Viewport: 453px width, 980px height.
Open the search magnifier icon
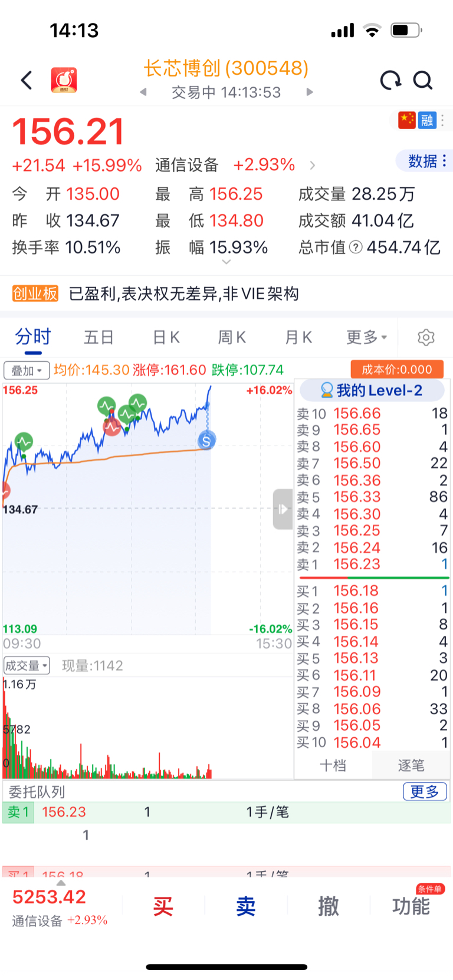tap(422, 80)
